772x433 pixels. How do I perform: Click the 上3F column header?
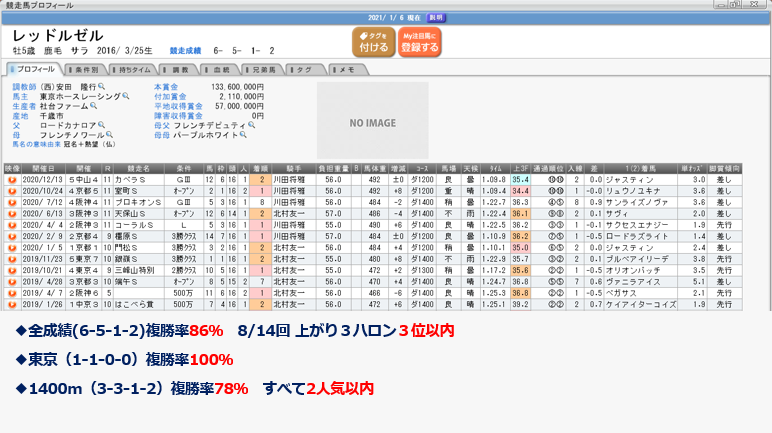pos(520,169)
